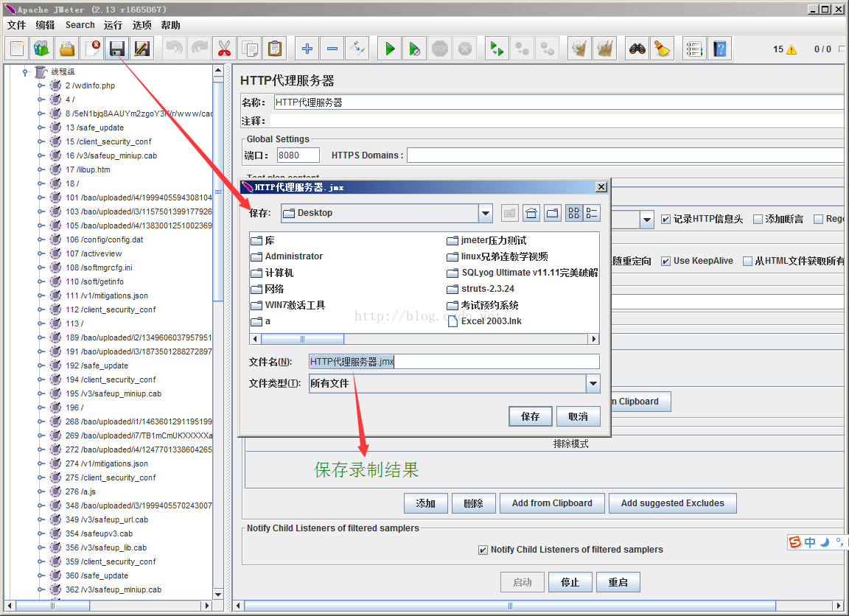Toggle 从HTML文件获取所有 checkbox
Image resolution: width=849 pixels, height=616 pixels.
(748, 261)
